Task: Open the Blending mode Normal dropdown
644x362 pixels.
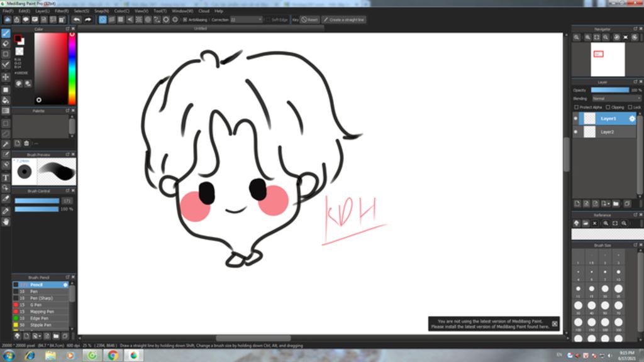Action: (x=616, y=99)
